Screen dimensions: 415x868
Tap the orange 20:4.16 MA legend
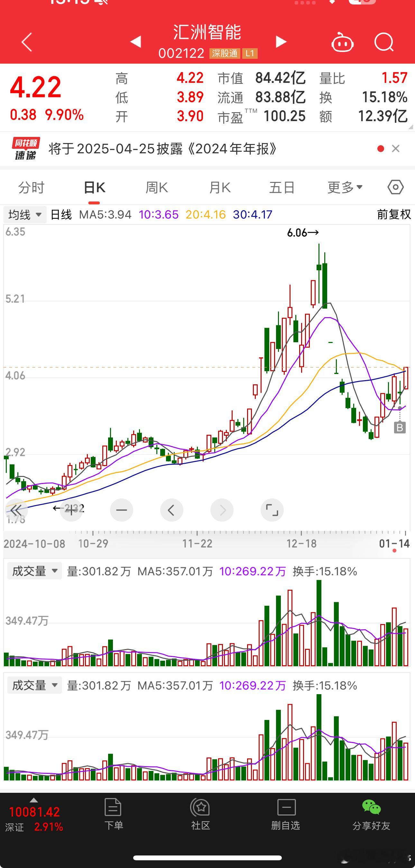coord(206,215)
